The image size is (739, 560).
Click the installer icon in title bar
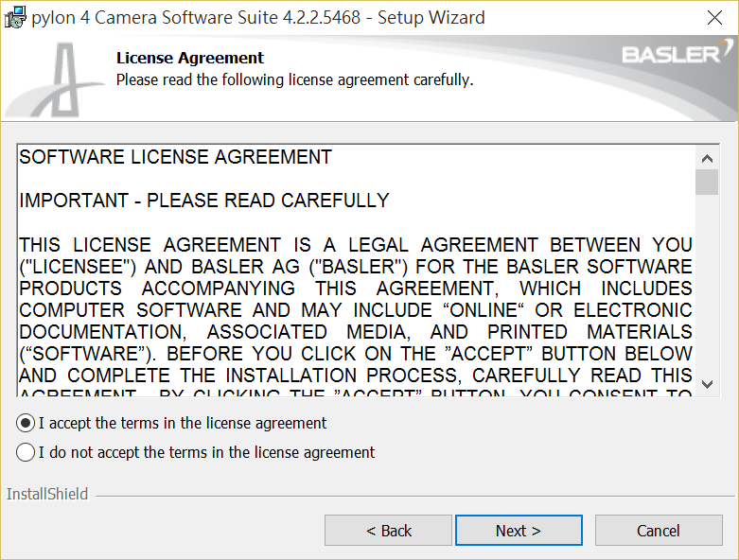pyautogui.click(x=15, y=17)
